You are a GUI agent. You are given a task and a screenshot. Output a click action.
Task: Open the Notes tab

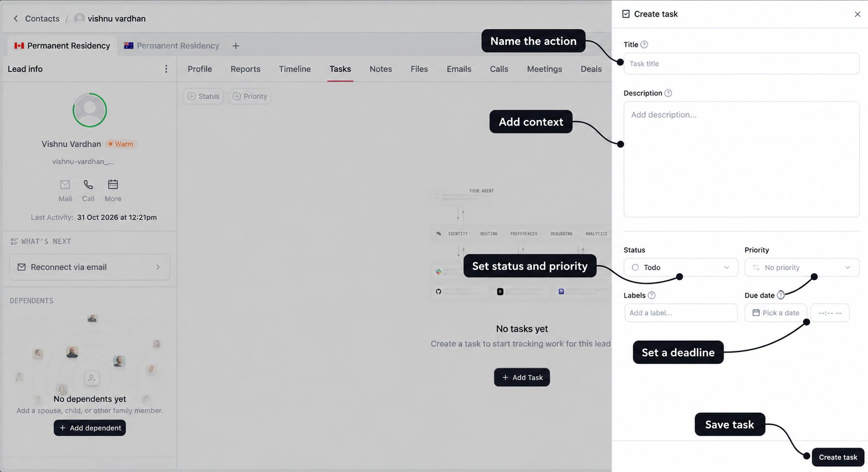(381, 69)
